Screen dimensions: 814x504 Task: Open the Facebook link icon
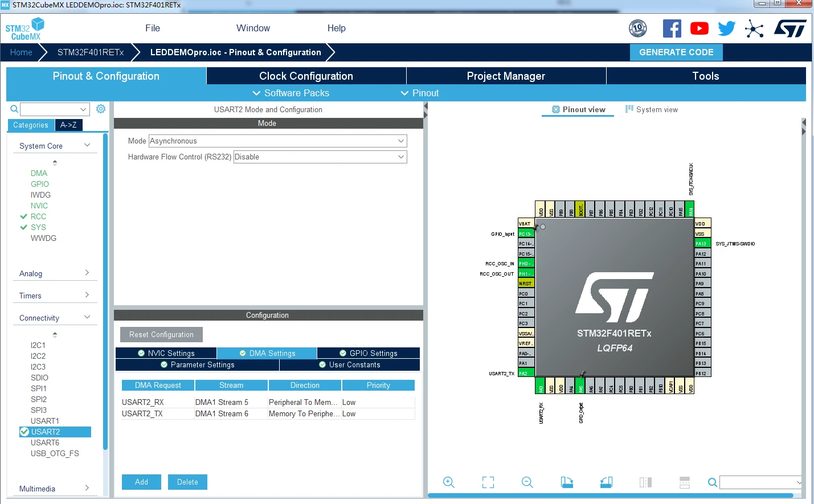[x=672, y=28]
